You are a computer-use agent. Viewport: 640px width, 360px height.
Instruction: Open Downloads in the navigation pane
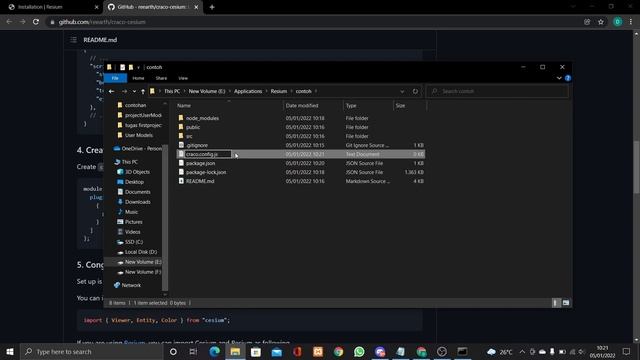(x=137, y=202)
